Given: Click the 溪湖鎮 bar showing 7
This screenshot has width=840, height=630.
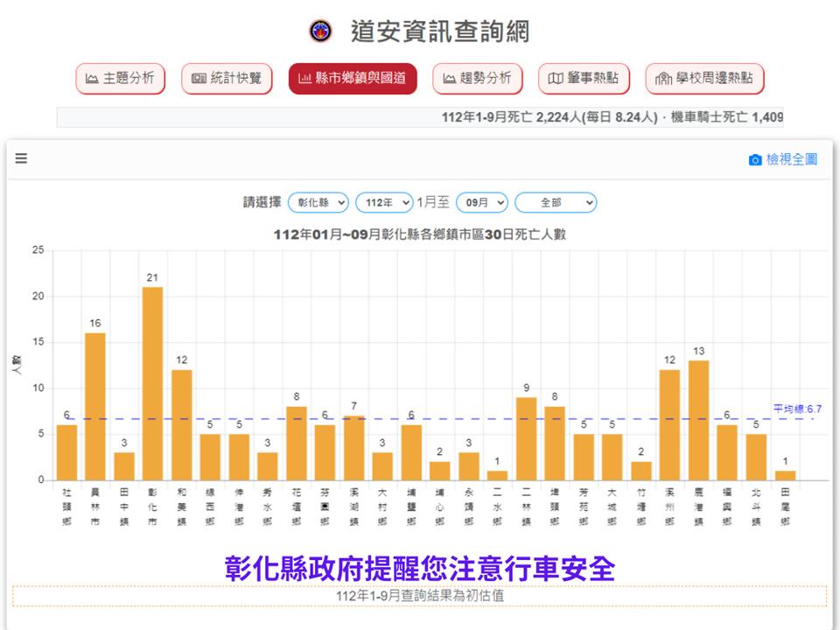Looking at the screenshot, I should click(354, 448).
